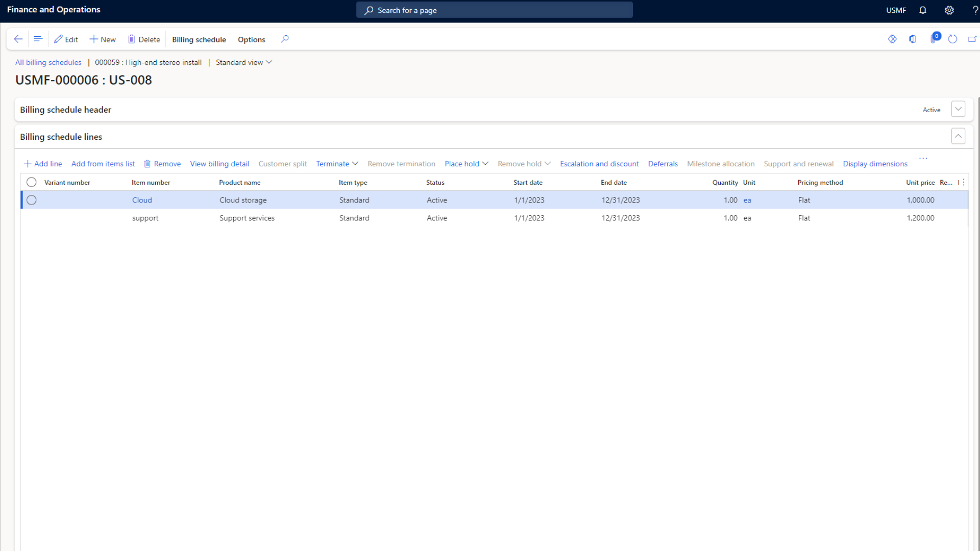Open the Options menu
Viewport: 980px width, 551px height.
tap(251, 38)
